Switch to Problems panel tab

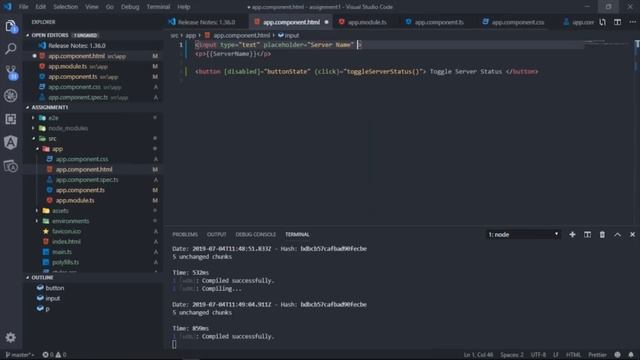point(185,234)
